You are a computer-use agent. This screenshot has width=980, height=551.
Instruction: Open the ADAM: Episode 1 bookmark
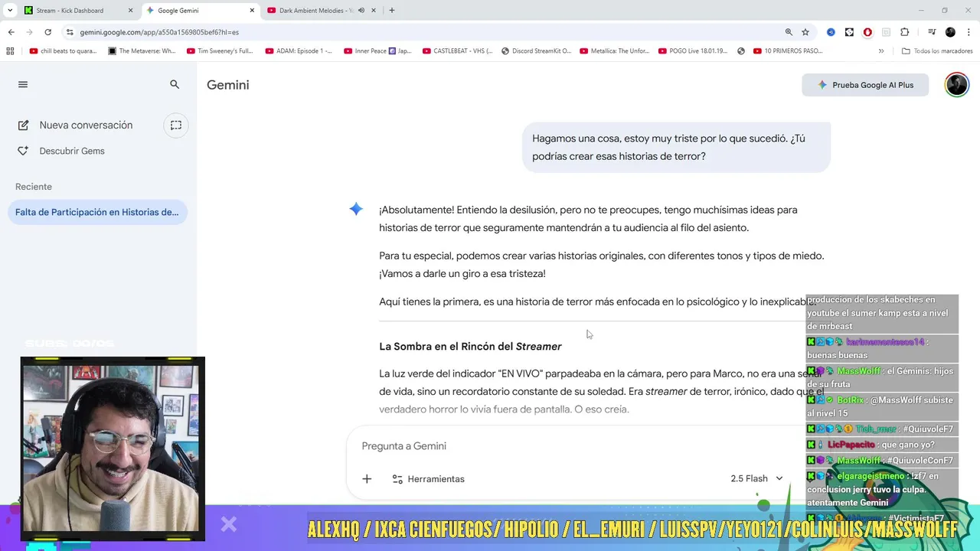pyautogui.click(x=299, y=51)
